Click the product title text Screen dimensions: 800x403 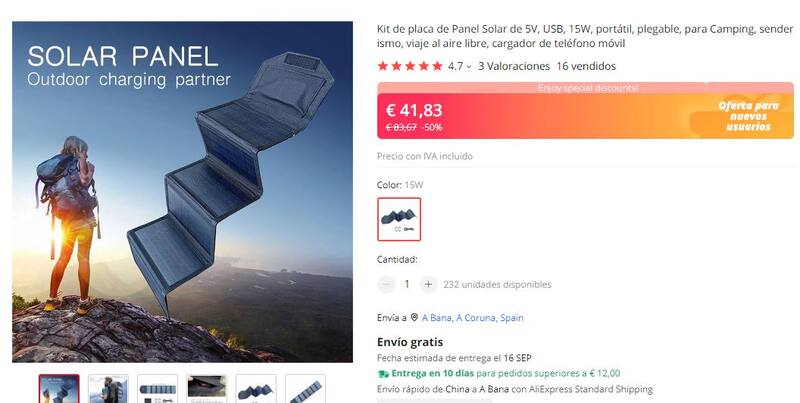click(x=585, y=36)
